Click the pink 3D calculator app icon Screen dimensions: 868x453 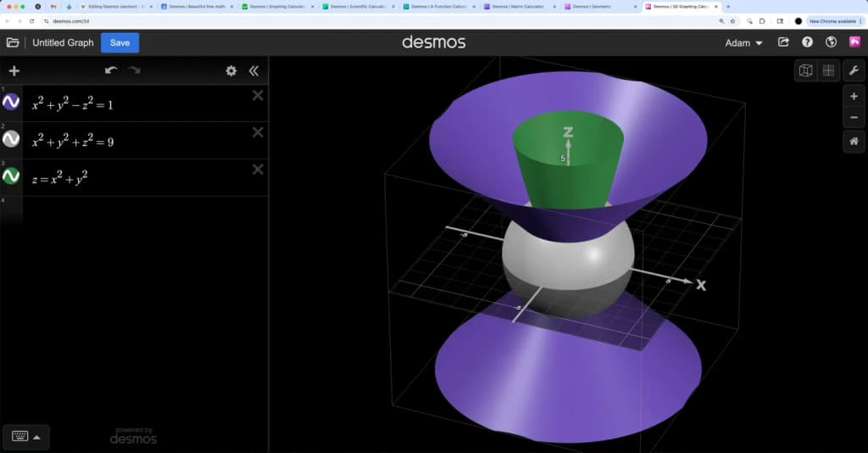[854, 42]
